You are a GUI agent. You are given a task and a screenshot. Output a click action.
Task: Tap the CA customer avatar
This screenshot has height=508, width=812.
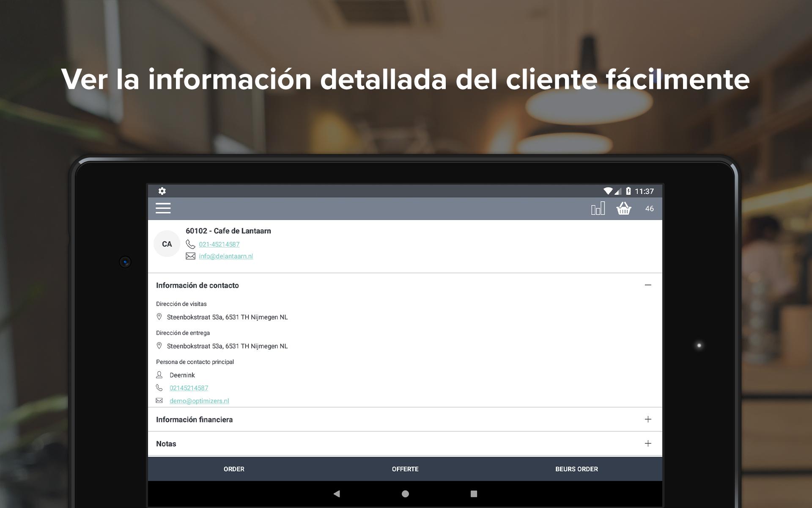(x=167, y=244)
